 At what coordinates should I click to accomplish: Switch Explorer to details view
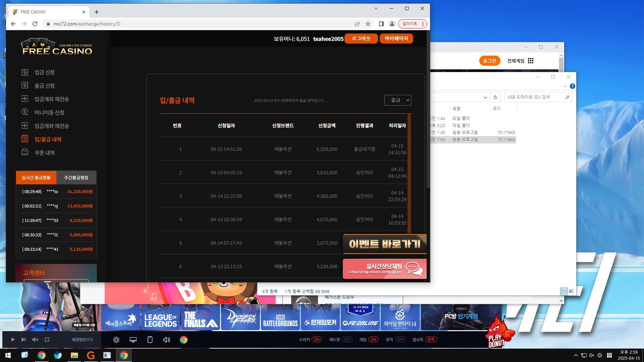[x=564, y=291]
